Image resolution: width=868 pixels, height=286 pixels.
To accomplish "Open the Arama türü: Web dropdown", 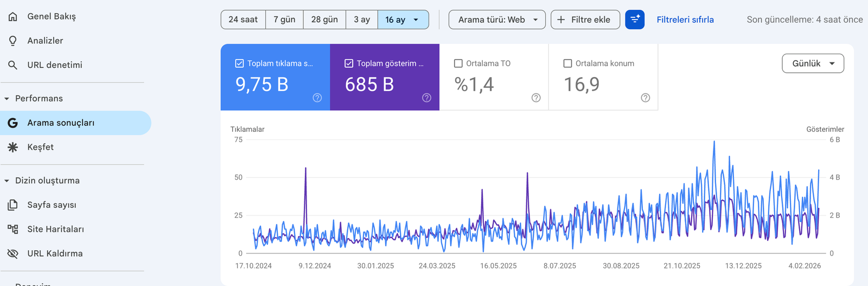I will coord(497,20).
